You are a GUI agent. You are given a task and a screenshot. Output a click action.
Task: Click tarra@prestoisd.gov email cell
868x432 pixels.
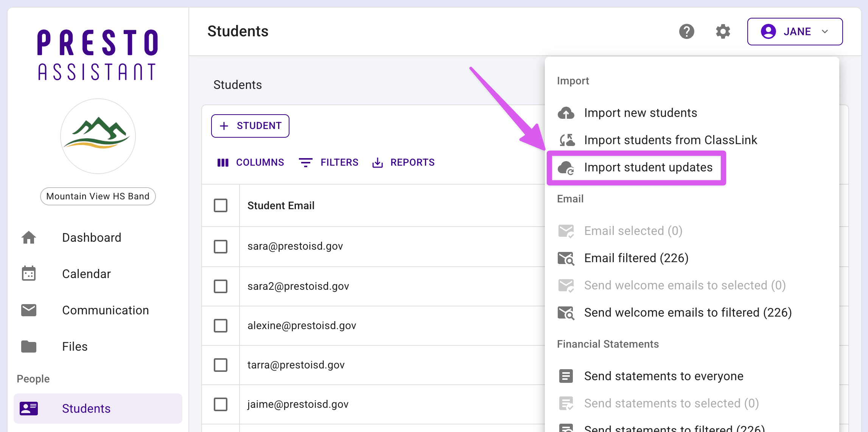(296, 365)
